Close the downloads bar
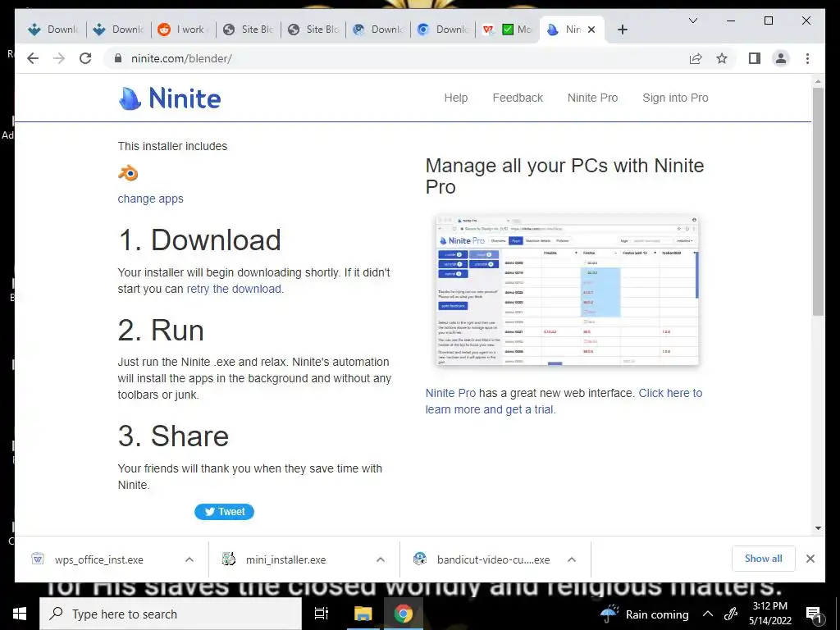 tap(810, 559)
